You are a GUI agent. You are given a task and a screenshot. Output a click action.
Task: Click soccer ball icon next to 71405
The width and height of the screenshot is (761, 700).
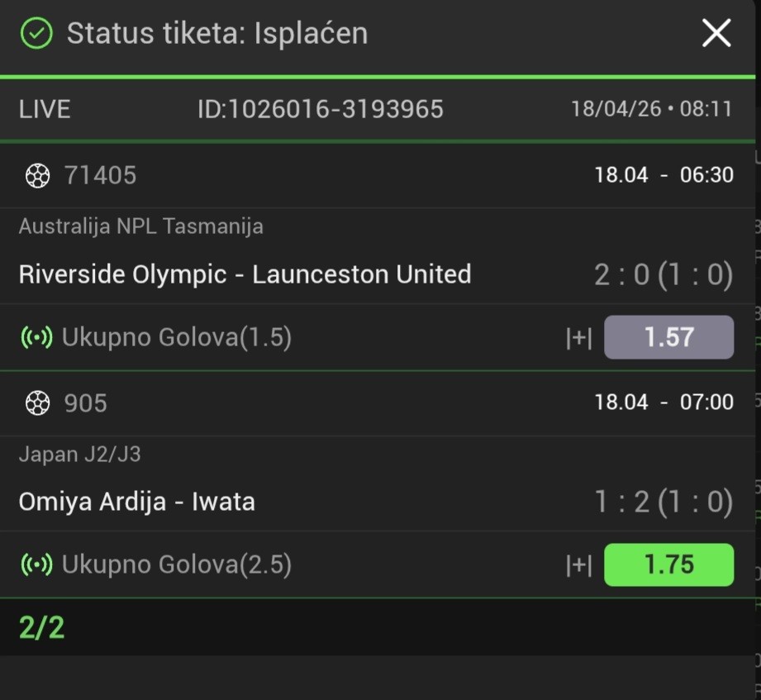37,175
